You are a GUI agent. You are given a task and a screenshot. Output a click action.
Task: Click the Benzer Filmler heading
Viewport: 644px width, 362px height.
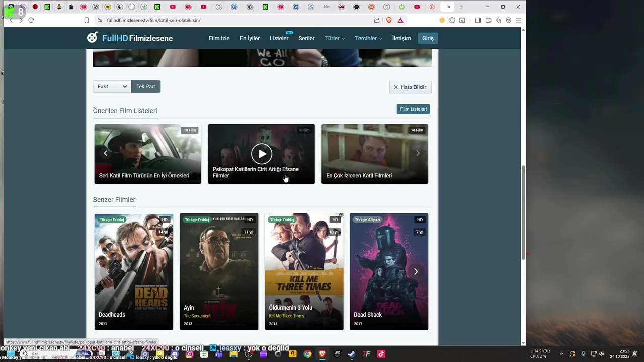coord(114,200)
